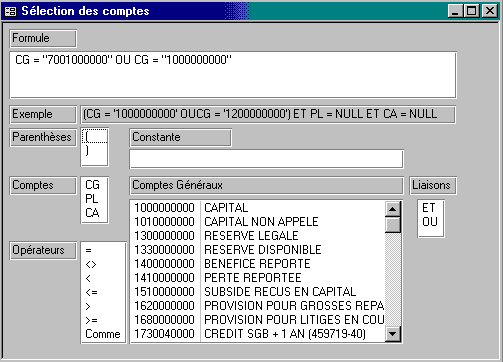This screenshot has width=503, height=362.
Task: Select the less-than < operator
Action: 103,278
